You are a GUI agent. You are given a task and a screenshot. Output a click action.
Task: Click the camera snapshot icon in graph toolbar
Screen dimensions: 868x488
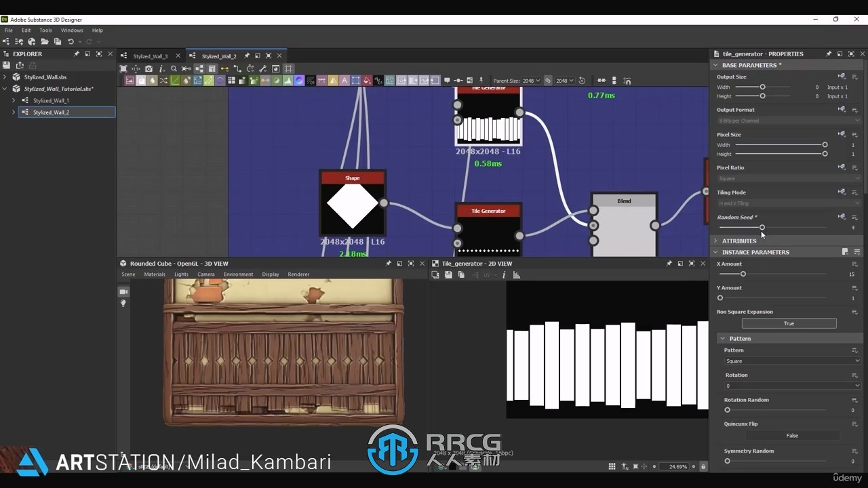(x=149, y=68)
